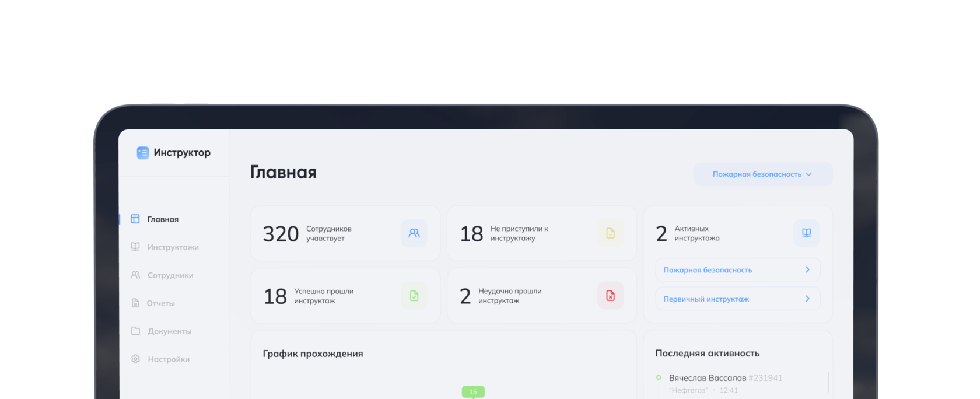Open the Инструктажи menu item

coord(174,247)
